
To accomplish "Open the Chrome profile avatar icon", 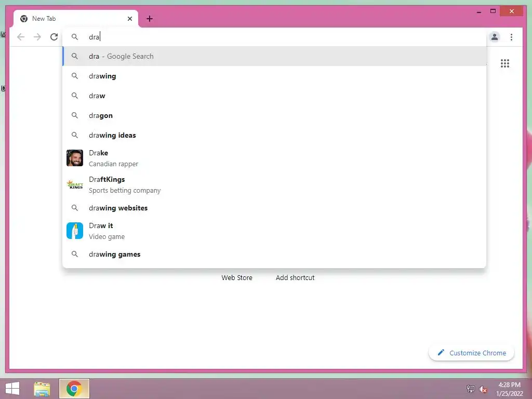I will 495,37.
